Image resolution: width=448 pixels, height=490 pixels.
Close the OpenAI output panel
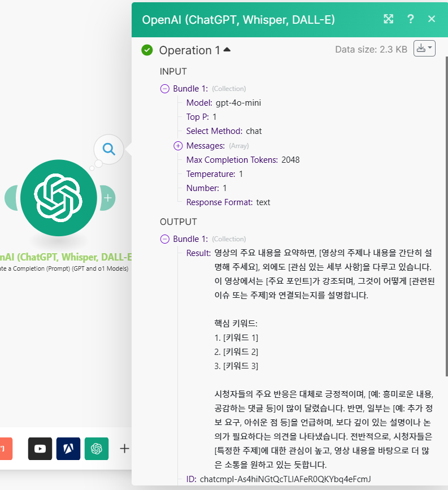pos(432,19)
